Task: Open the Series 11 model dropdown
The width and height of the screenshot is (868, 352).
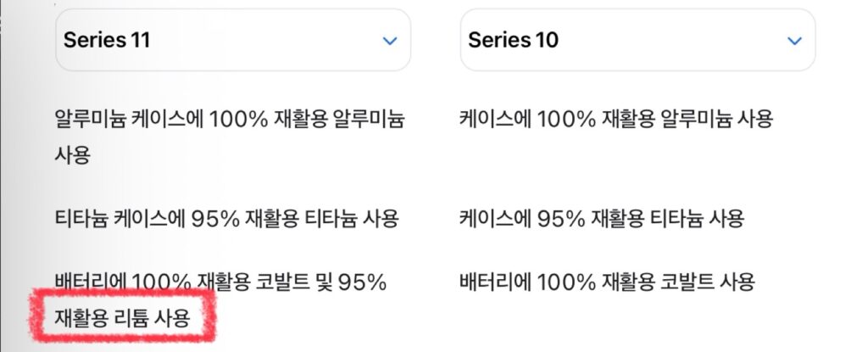Action: tap(233, 40)
